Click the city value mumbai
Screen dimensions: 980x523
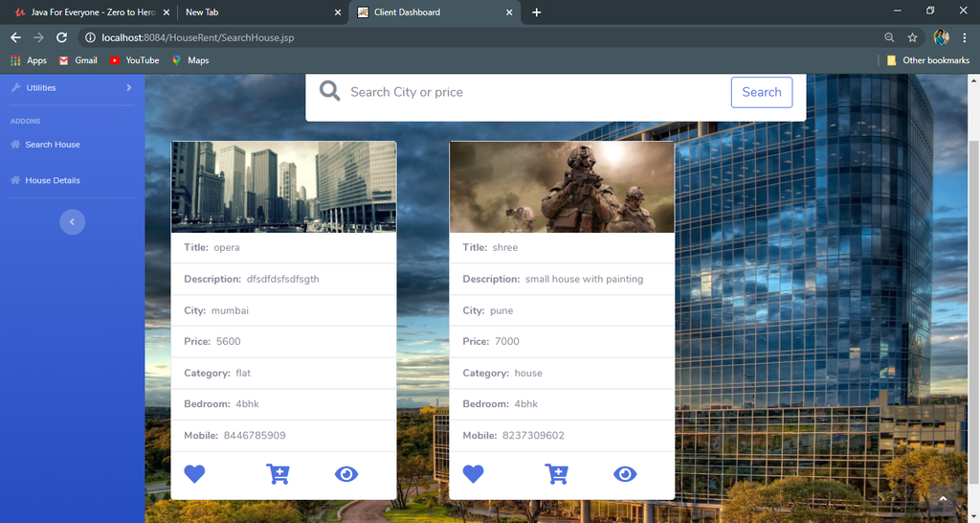pyautogui.click(x=230, y=310)
